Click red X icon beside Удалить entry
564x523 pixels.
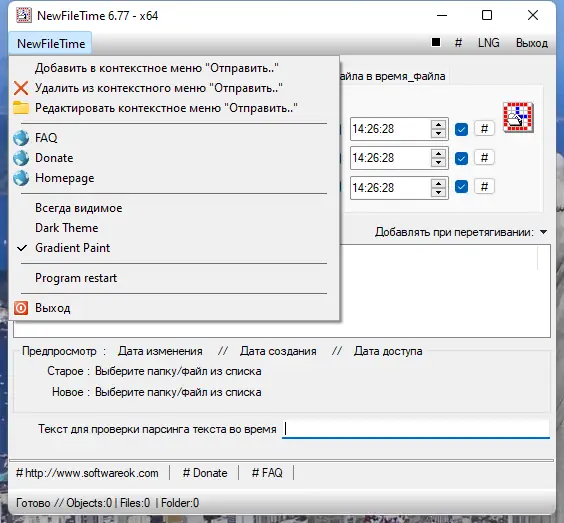click(21, 88)
